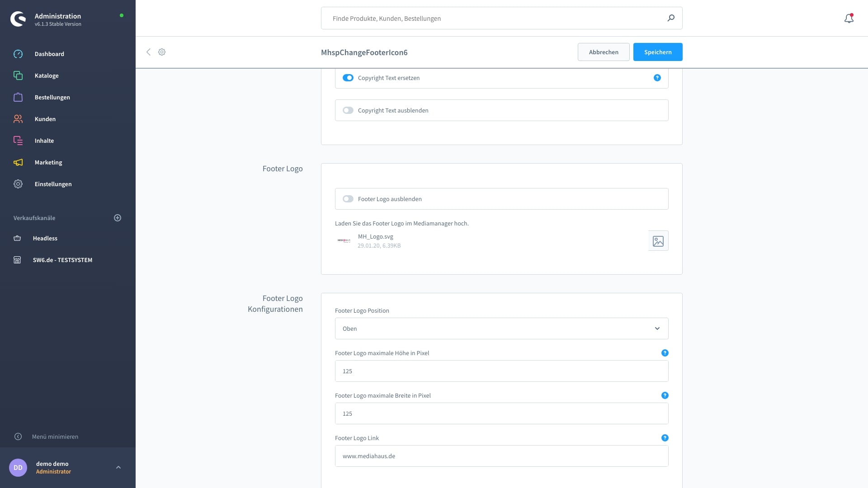Expand the demo demo user menu
This screenshot has width=868, height=488.
(x=118, y=467)
